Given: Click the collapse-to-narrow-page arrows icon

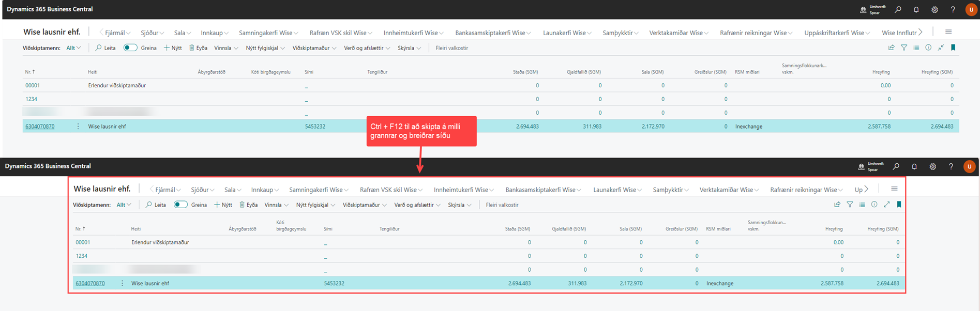Looking at the screenshot, I should coord(941,48).
